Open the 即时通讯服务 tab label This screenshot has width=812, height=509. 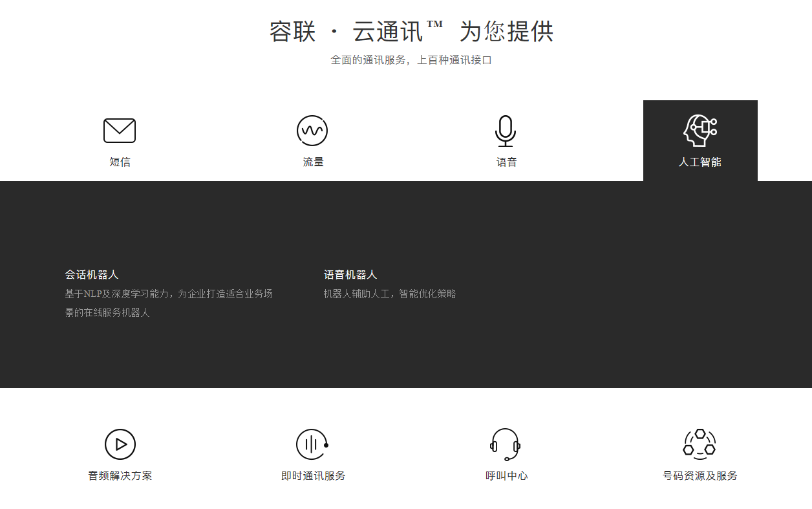313,475
